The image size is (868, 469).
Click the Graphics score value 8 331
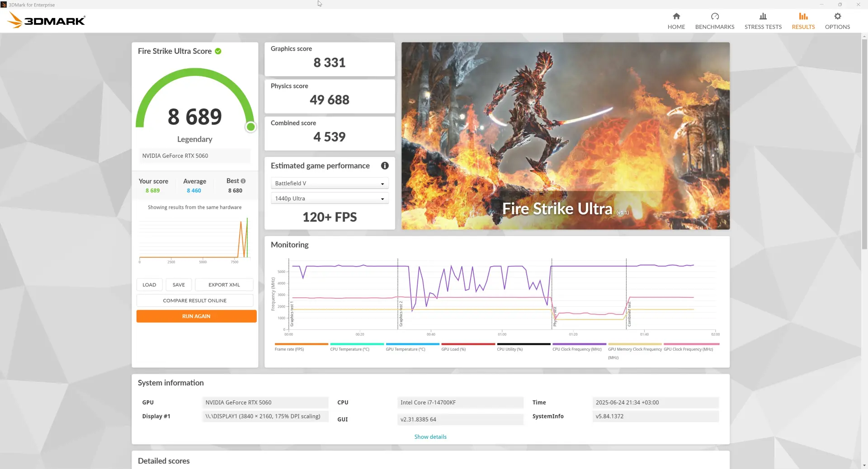(x=330, y=62)
